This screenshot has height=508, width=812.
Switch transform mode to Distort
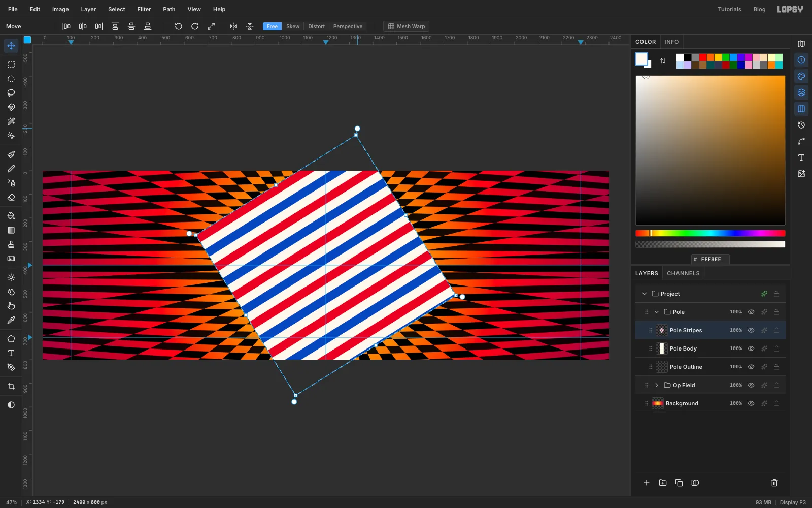pyautogui.click(x=316, y=26)
